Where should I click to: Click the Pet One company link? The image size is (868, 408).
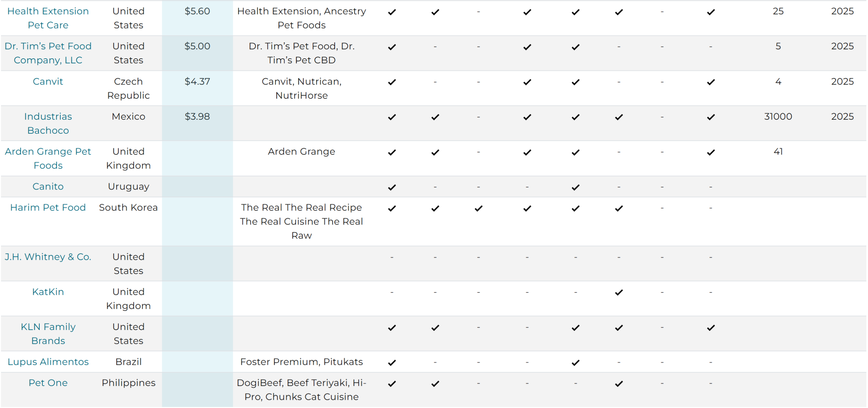[48, 383]
